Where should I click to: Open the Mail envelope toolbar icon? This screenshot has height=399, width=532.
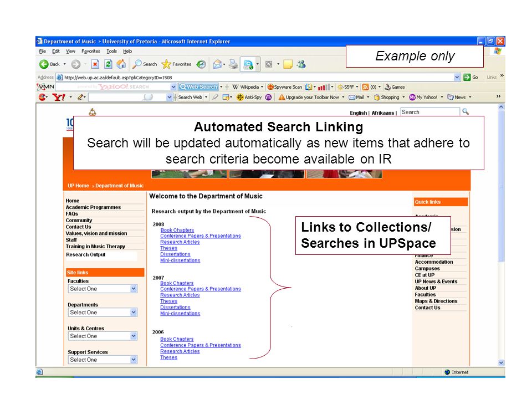click(x=217, y=64)
